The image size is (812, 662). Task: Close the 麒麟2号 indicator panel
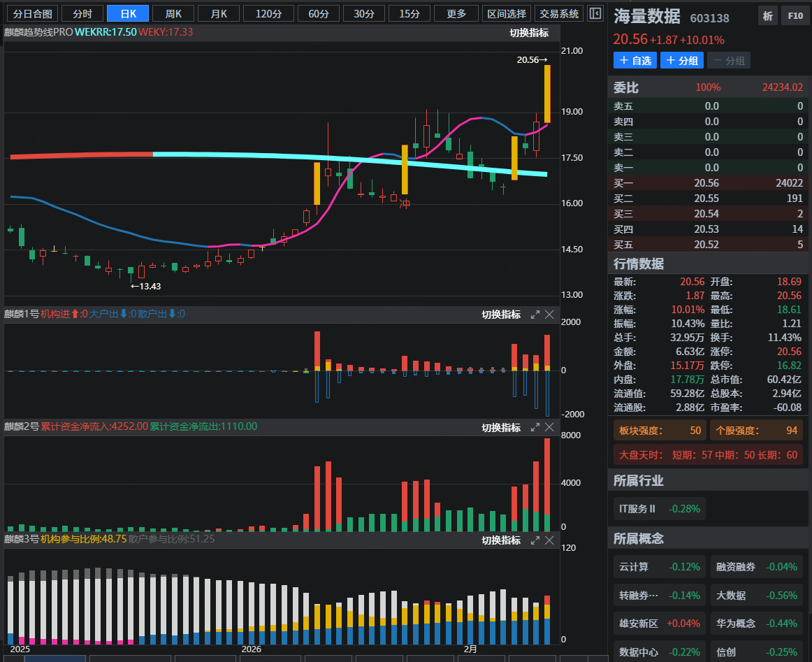(x=549, y=427)
